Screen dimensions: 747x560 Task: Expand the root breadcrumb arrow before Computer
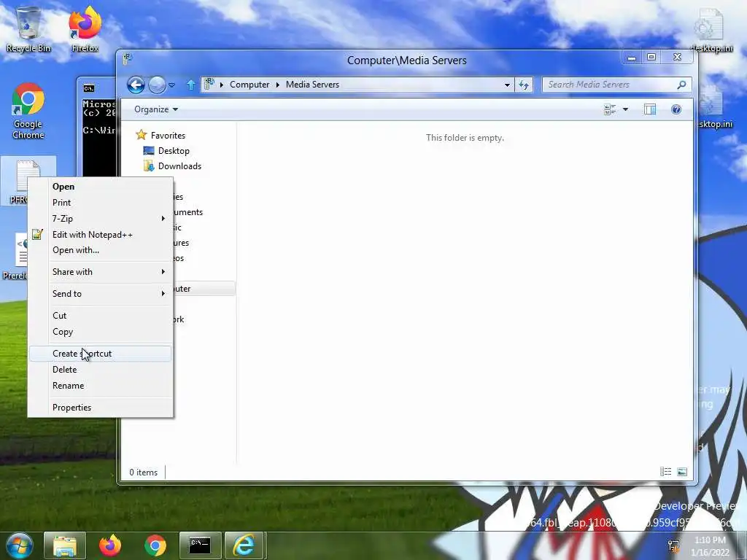pyautogui.click(x=222, y=85)
